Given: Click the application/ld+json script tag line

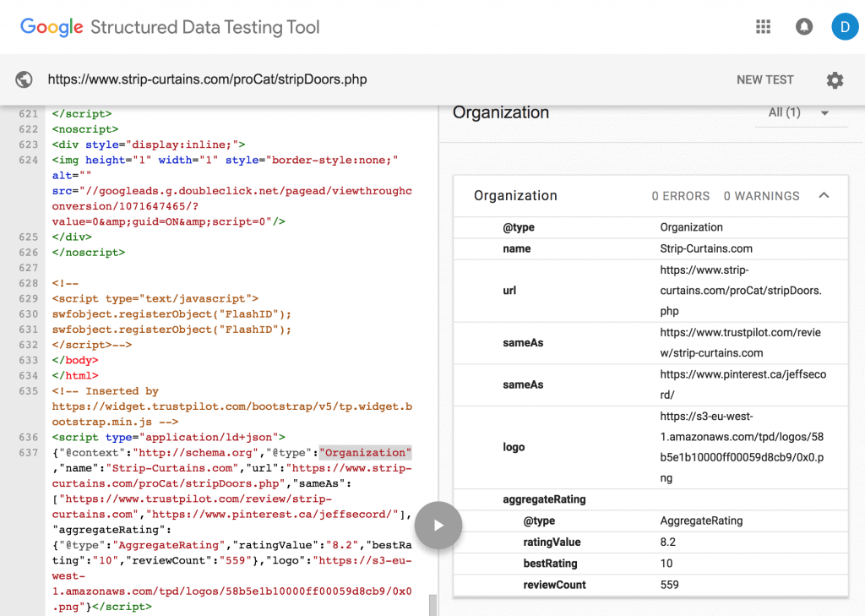Looking at the screenshot, I should click(169, 437).
